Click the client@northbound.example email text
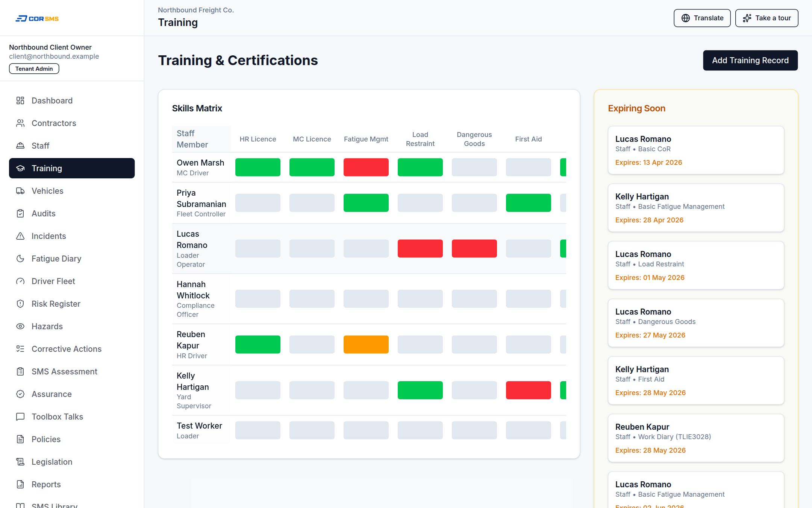The height and width of the screenshot is (508, 812). tap(54, 56)
